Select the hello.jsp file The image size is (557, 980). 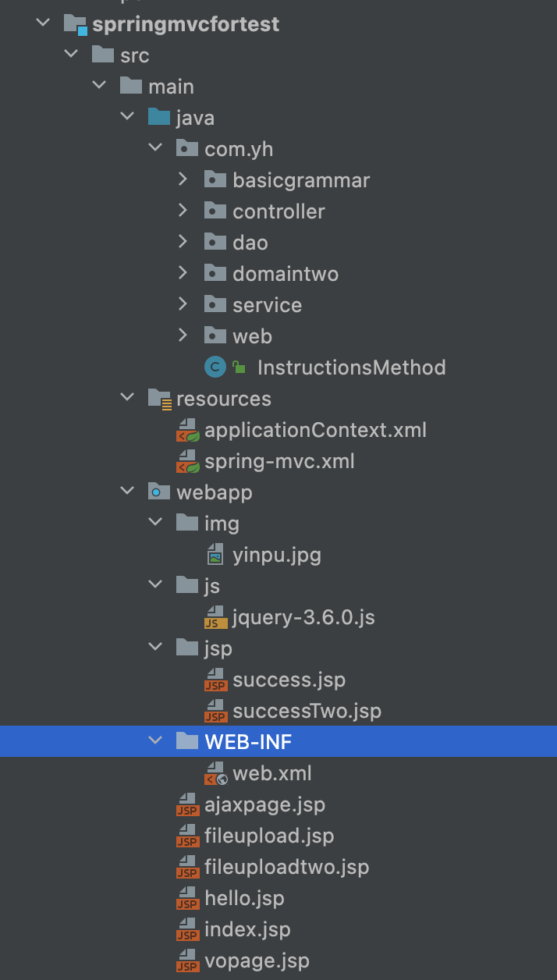(x=243, y=898)
